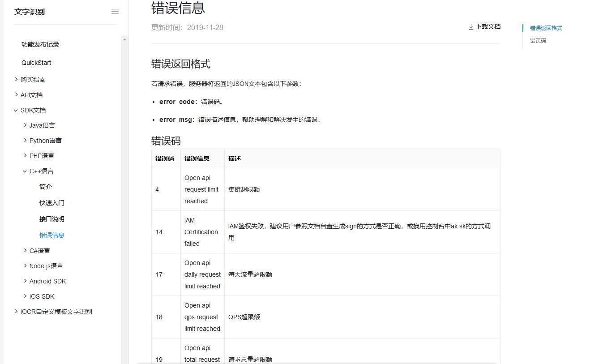The width and height of the screenshot is (603, 364).
Task: Click error code cell 19
Action: point(166,351)
